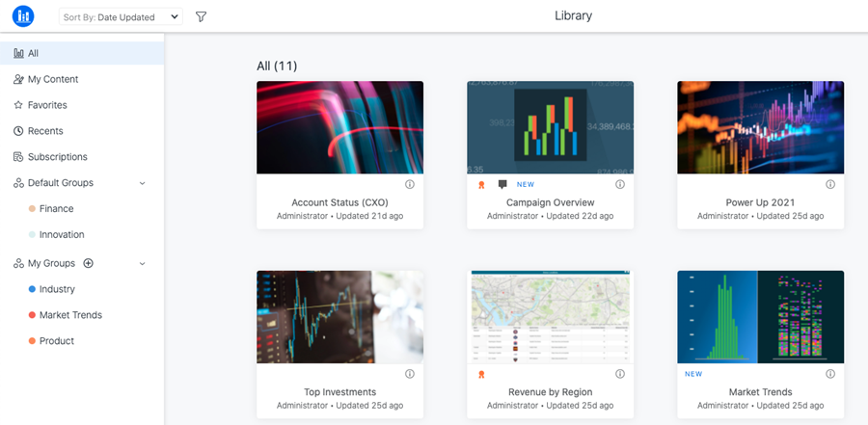Collapse the Default Groups section
Viewport: 868px width, 425px height.
(143, 183)
